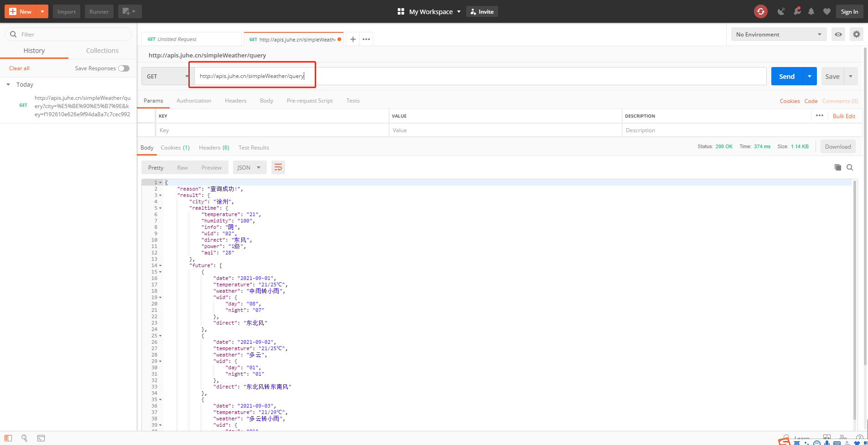Click the sidebar Filter search field
Image resolution: width=868 pixels, height=445 pixels.
(x=68, y=34)
